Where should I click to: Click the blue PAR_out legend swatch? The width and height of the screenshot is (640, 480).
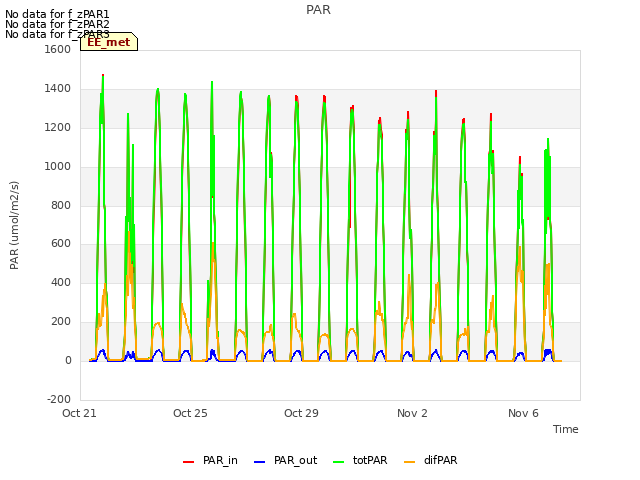pyautogui.click(x=260, y=462)
